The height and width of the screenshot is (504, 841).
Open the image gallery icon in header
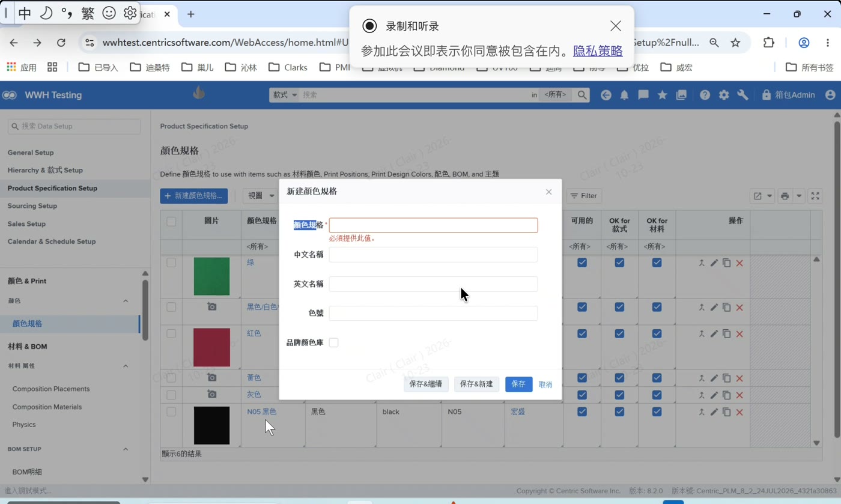(681, 95)
